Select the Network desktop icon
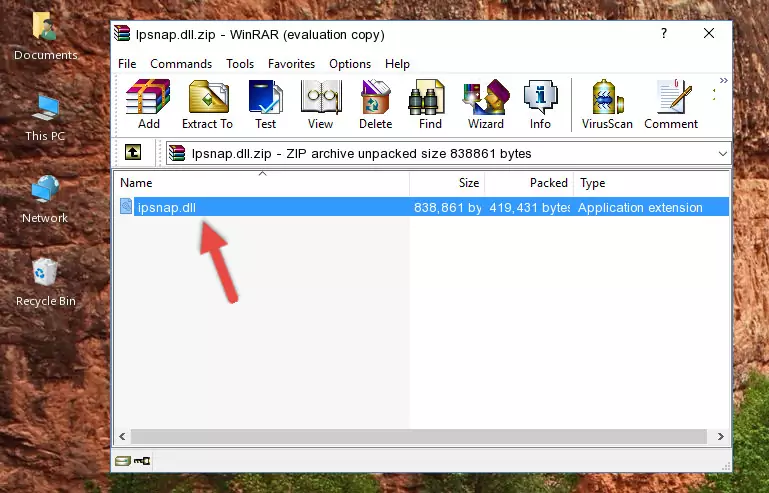This screenshot has width=769, height=493. pos(45,200)
